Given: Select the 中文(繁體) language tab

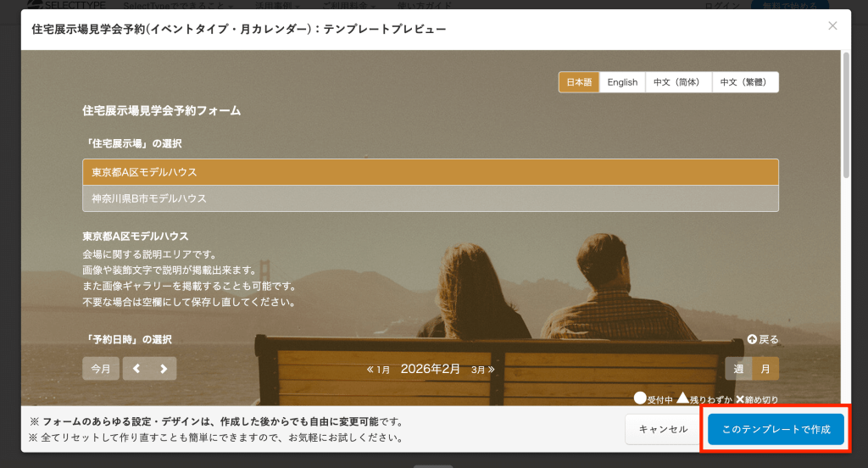Looking at the screenshot, I should pyautogui.click(x=744, y=82).
